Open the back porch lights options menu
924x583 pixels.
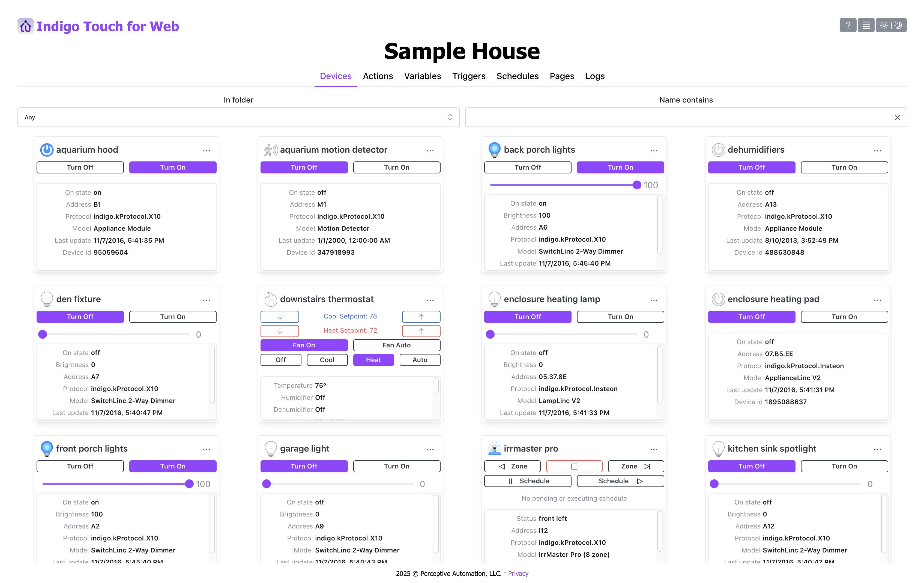(x=654, y=151)
